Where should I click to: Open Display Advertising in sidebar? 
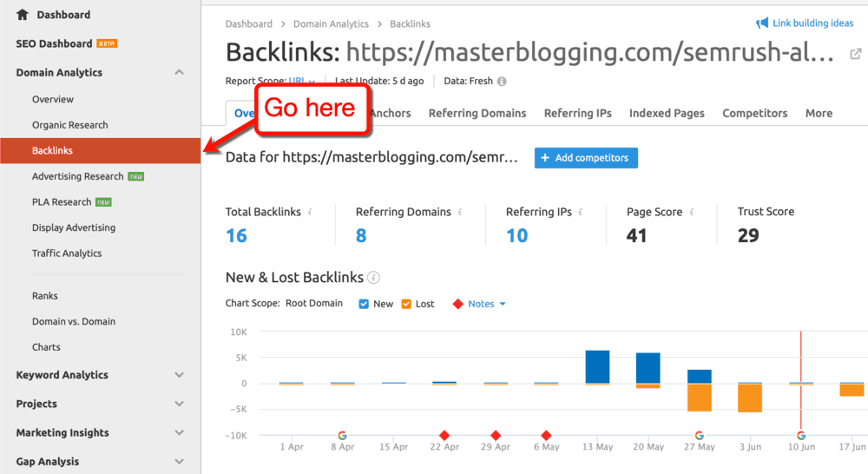pos(74,227)
